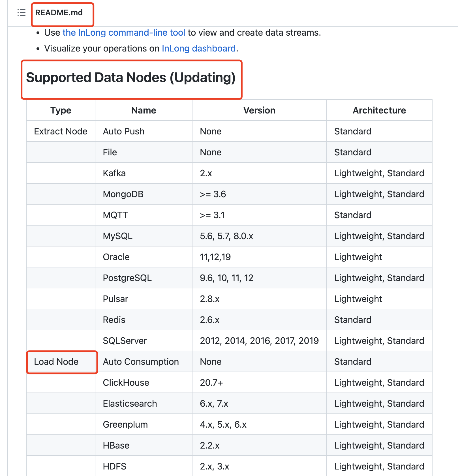458x476 pixels.
Task: Select the Auto Consumption load node
Action: click(x=141, y=362)
